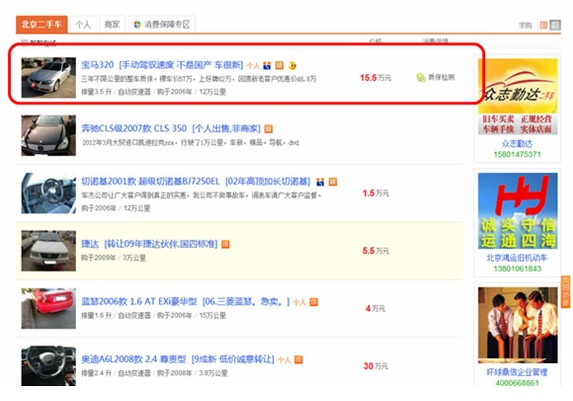Click the green 质保检测 icon in first listing

[x=421, y=77]
